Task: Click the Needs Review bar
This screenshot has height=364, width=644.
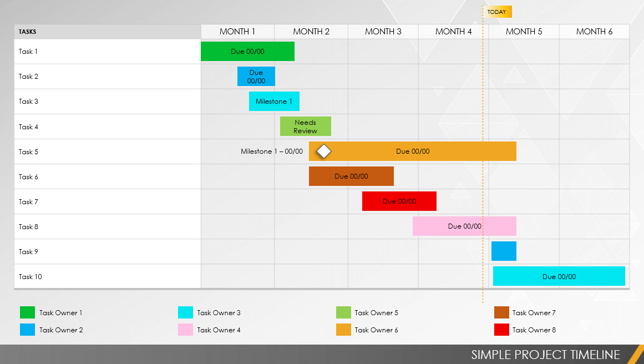Action: 305,127
